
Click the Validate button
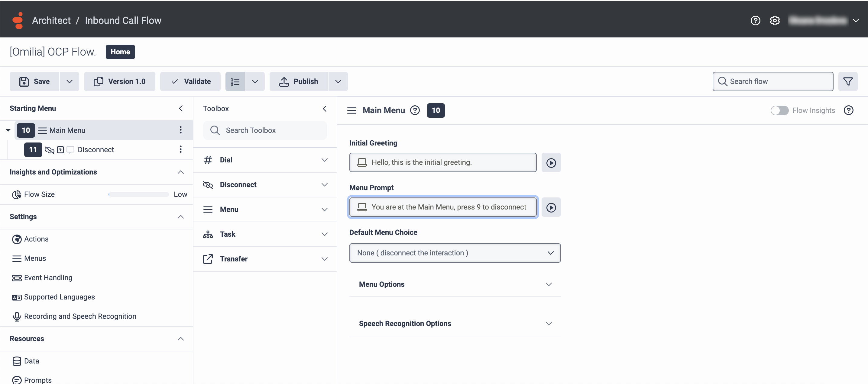point(190,82)
